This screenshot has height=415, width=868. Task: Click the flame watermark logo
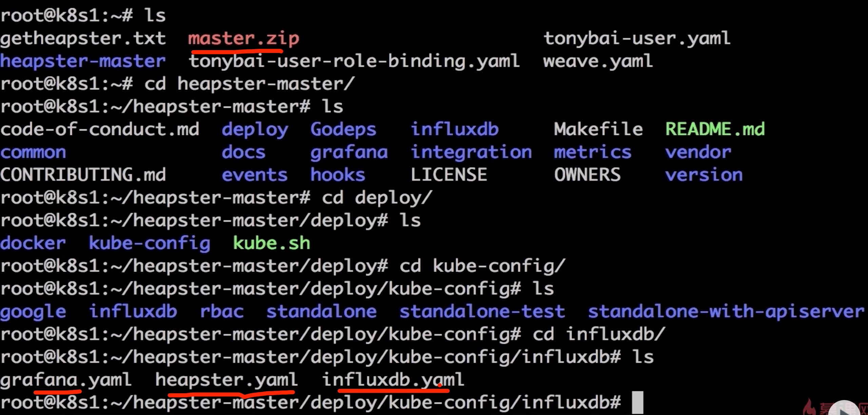click(x=809, y=407)
